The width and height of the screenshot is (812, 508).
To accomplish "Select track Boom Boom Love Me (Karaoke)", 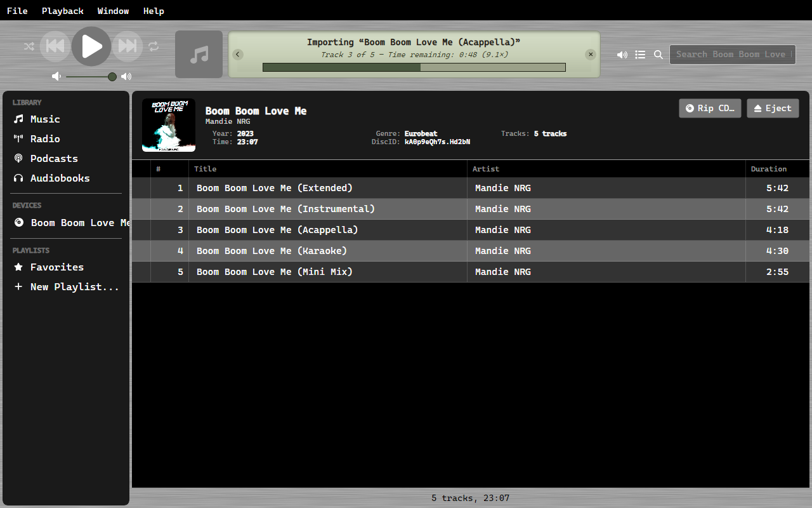I will click(x=472, y=251).
